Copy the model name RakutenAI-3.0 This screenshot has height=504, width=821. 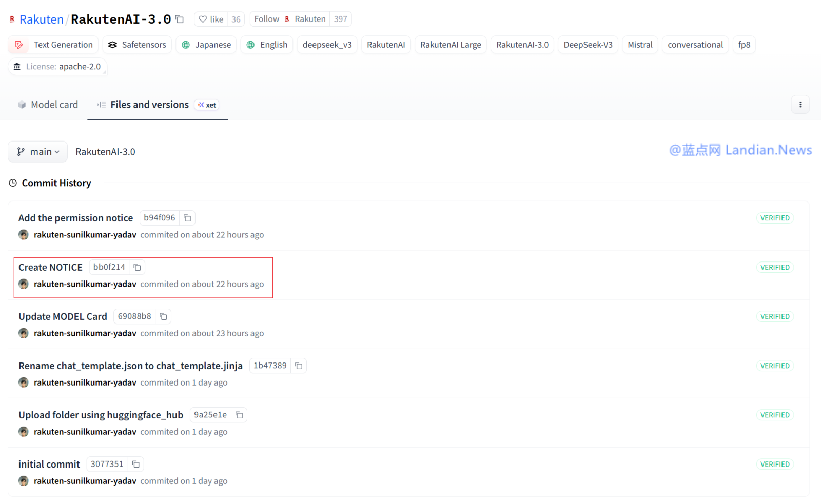click(180, 19)
